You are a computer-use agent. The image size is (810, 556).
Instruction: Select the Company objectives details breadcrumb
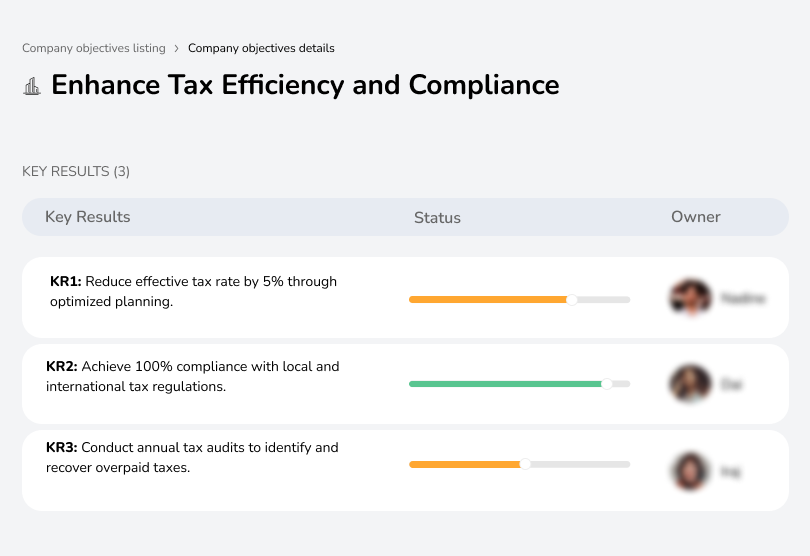click(x=261, y=48)
